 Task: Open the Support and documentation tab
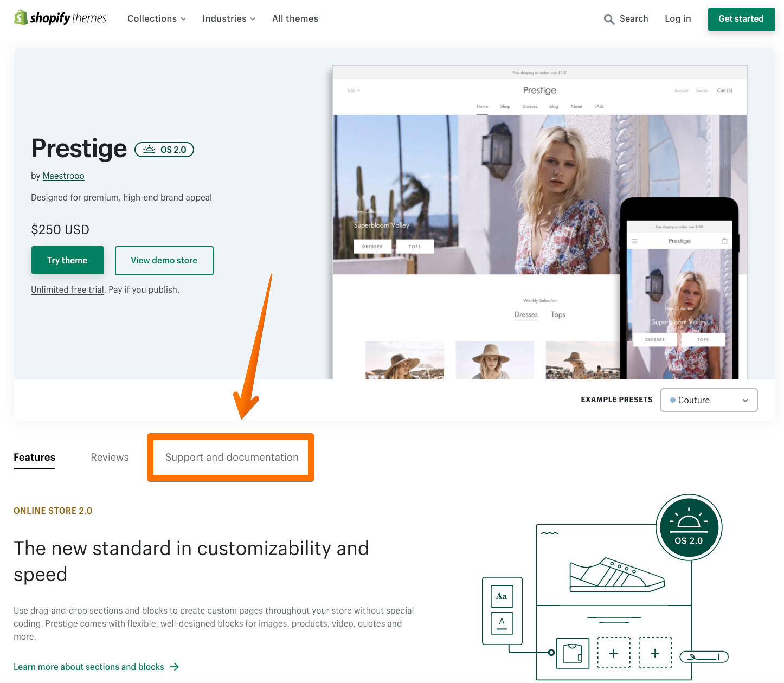coord(232,458)
